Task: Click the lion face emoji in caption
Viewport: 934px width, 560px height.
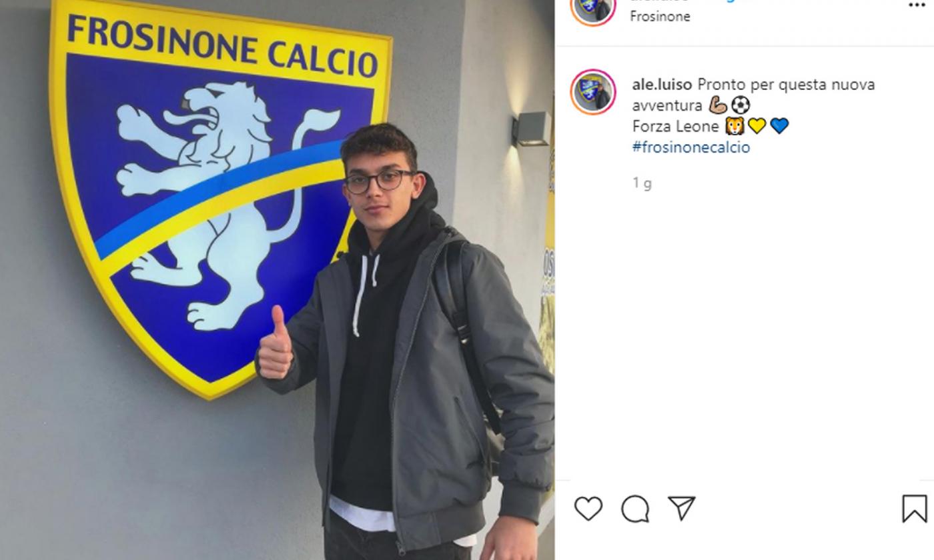Action: click(x=735, y=126)
